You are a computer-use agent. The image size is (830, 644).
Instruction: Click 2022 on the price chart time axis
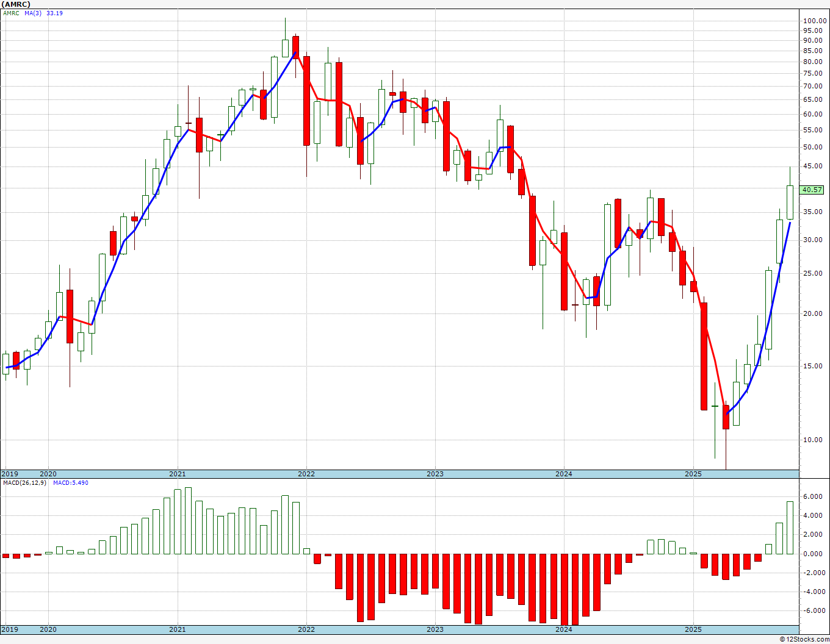(306, 474)
